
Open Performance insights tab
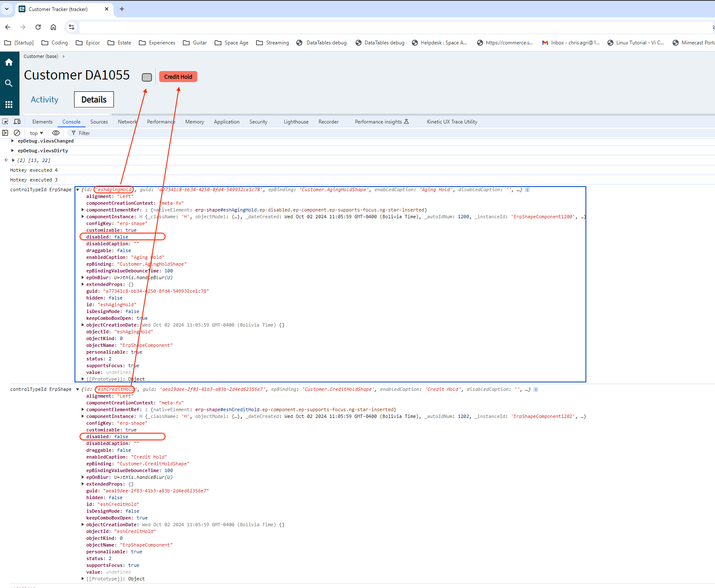[381, 122]
